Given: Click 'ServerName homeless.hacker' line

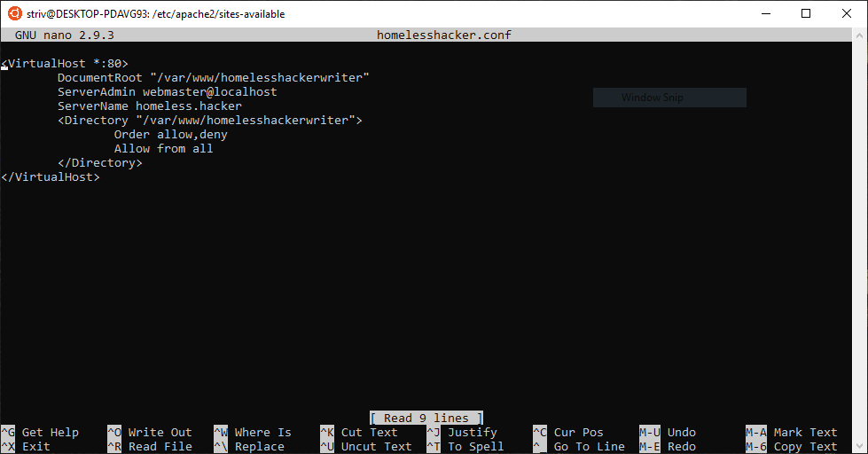Looking at the screenshot, I should (x=150, y=106).
